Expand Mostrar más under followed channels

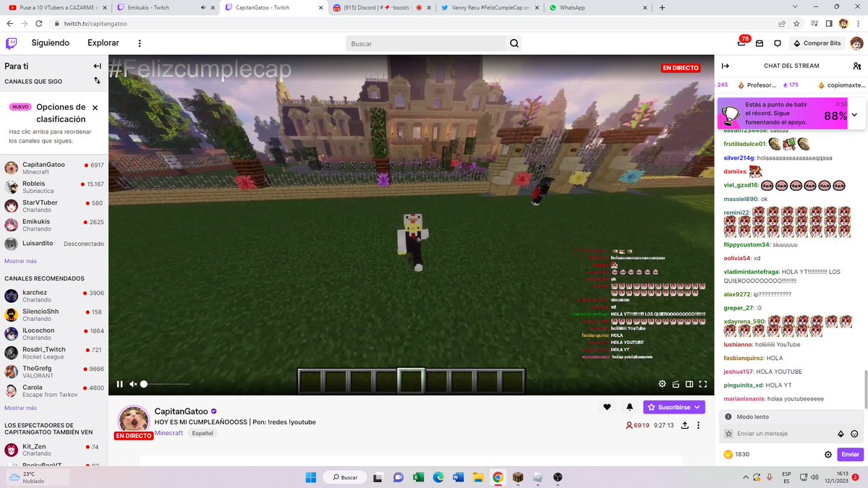pyautogui.click(x=20, y=261)
